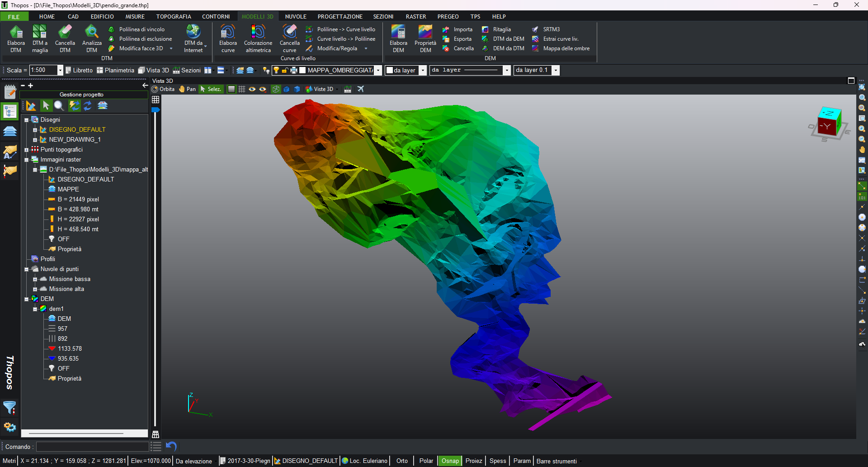Click the undo arrow beside command line
The height and width of the screenshot is (467, 868).
(171, 446)
